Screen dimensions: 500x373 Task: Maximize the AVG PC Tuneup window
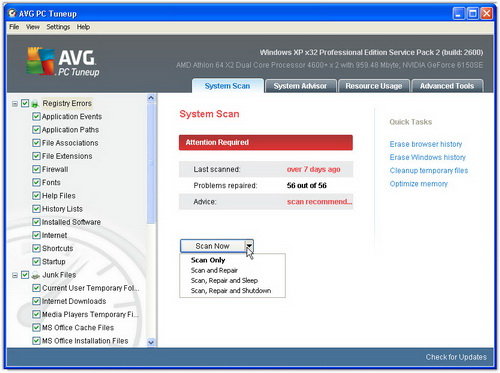tap(473, 14)
